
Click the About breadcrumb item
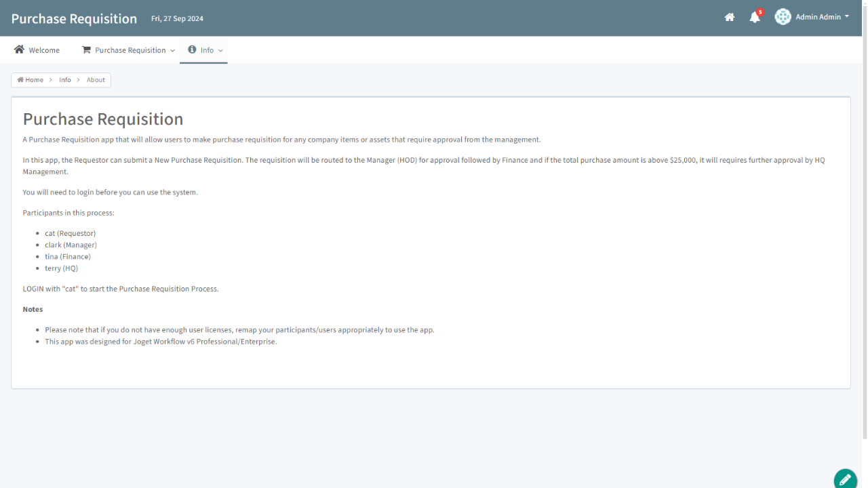96,80
